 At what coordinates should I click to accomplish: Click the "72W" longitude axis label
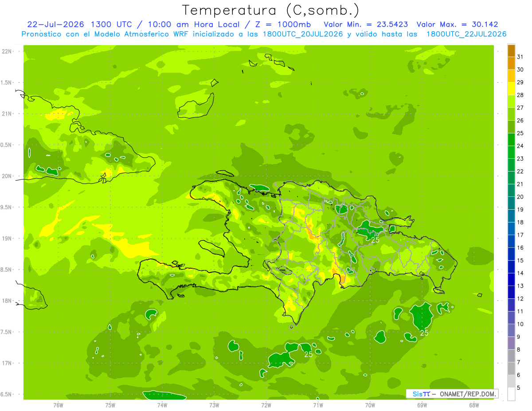pos(266,405)
